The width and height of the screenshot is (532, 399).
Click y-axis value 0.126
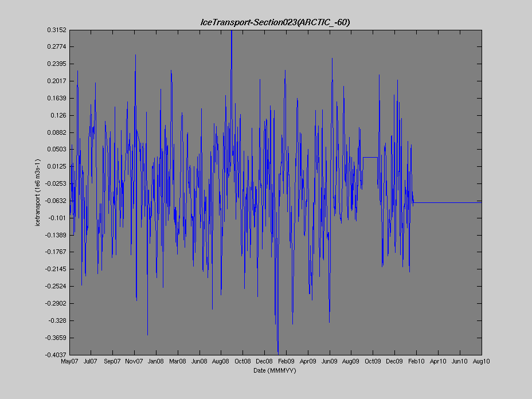[x=58, y=115]
